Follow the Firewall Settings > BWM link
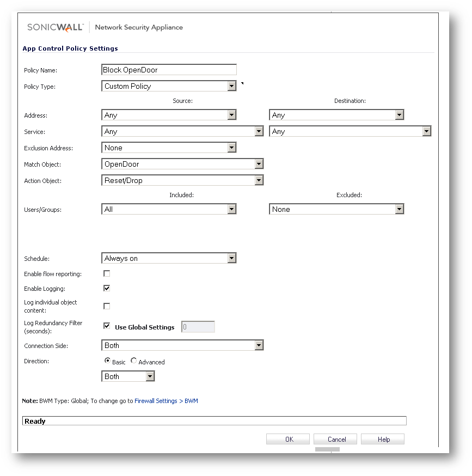The height and width of the screenshot is (476, 472). (166, 401)
